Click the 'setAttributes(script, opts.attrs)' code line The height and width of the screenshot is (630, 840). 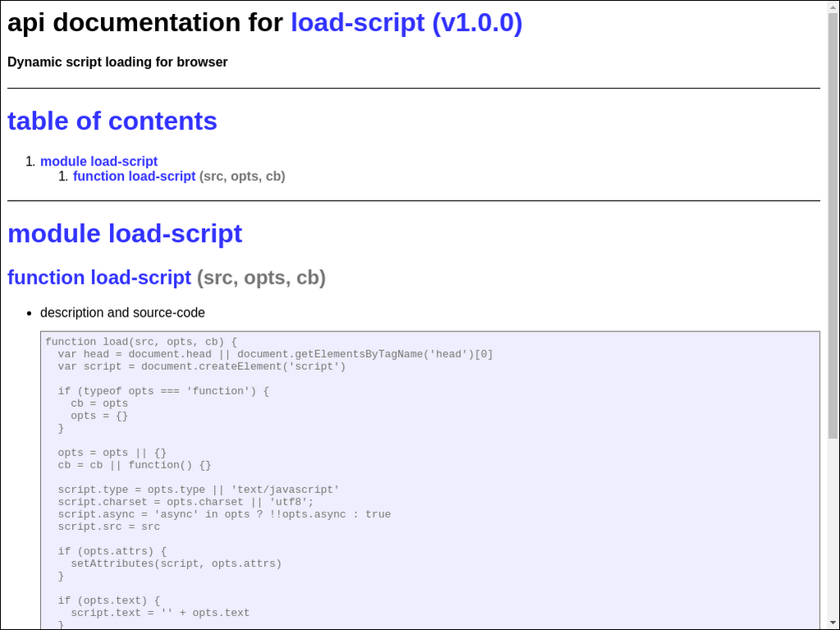coord(176,564)
